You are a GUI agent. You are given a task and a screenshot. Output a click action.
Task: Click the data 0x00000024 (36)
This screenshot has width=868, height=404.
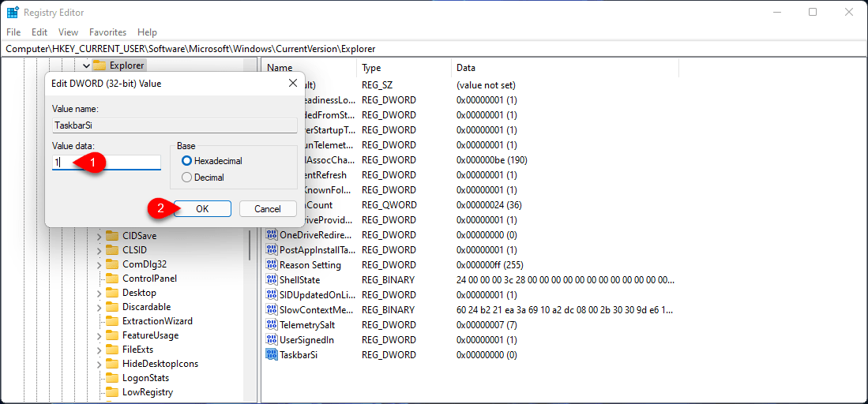489,205
